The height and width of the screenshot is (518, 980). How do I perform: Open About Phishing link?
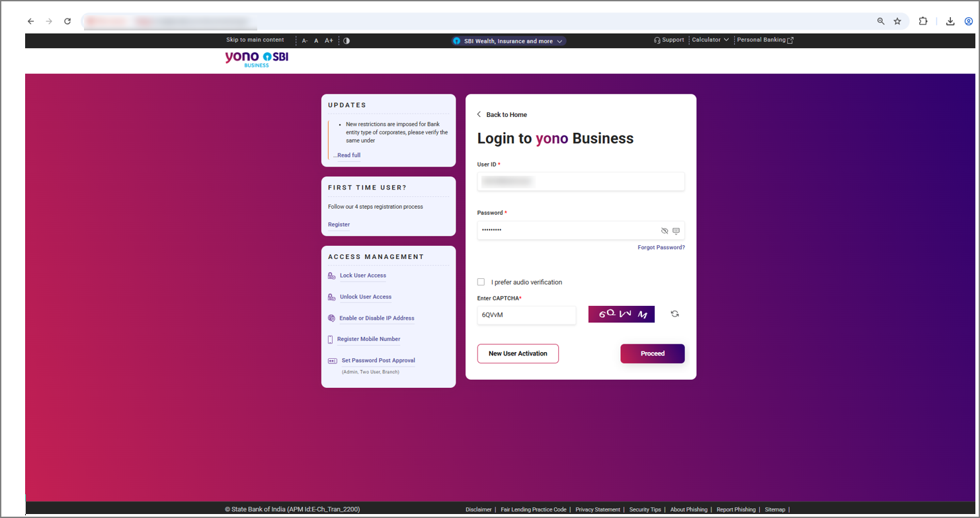(x=688, y=509)
